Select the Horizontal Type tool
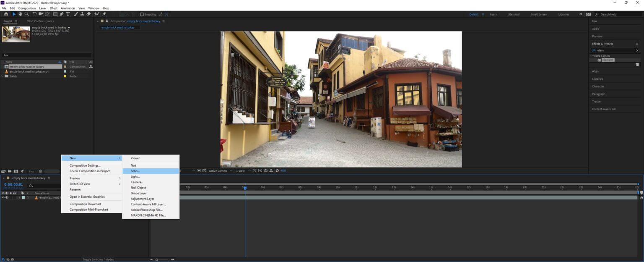Image resolution: width=644 pixels, height=262 pixels. pos(68,14)
